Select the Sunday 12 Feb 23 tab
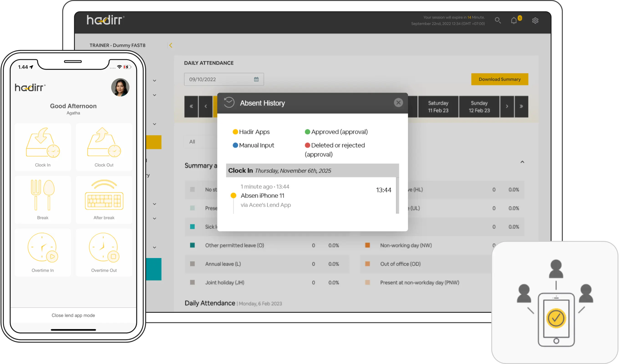 pos(479,107)
